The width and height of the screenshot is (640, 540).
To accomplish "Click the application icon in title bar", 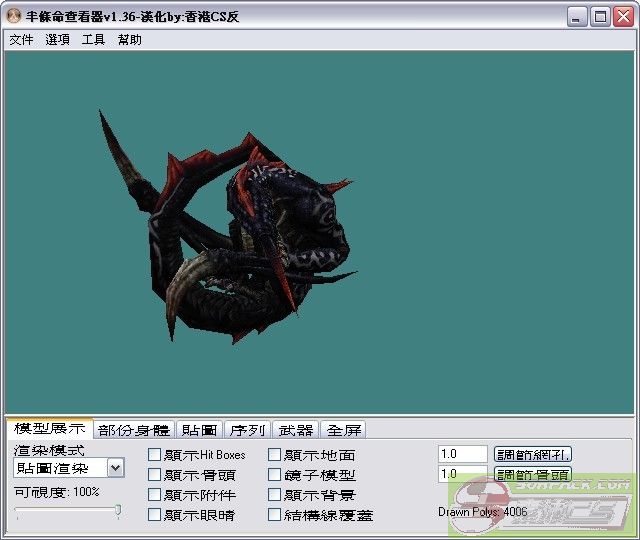I will click(x=14, y=16).
